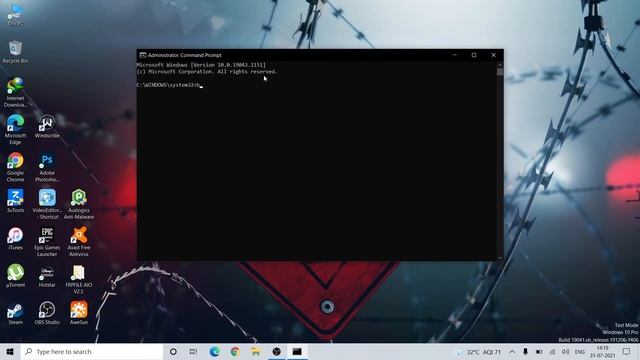Switch to Command Prompt taskbar button
Screen dimensions: 640x360
pyautogui.click(x=297, y=351)
